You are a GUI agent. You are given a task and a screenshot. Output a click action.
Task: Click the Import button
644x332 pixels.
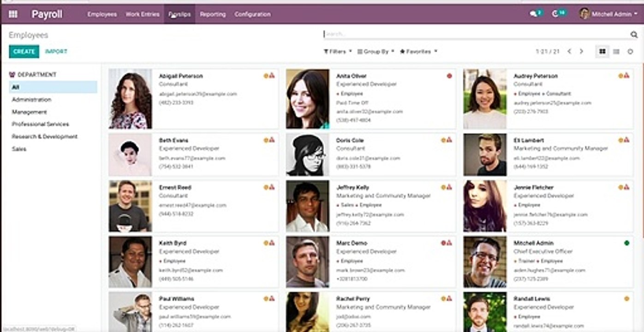[x=56, y=52]
